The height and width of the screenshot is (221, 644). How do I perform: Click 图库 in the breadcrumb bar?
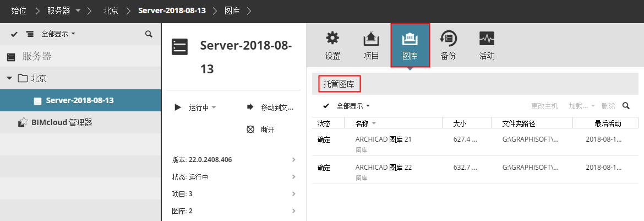tap(232, 10)
